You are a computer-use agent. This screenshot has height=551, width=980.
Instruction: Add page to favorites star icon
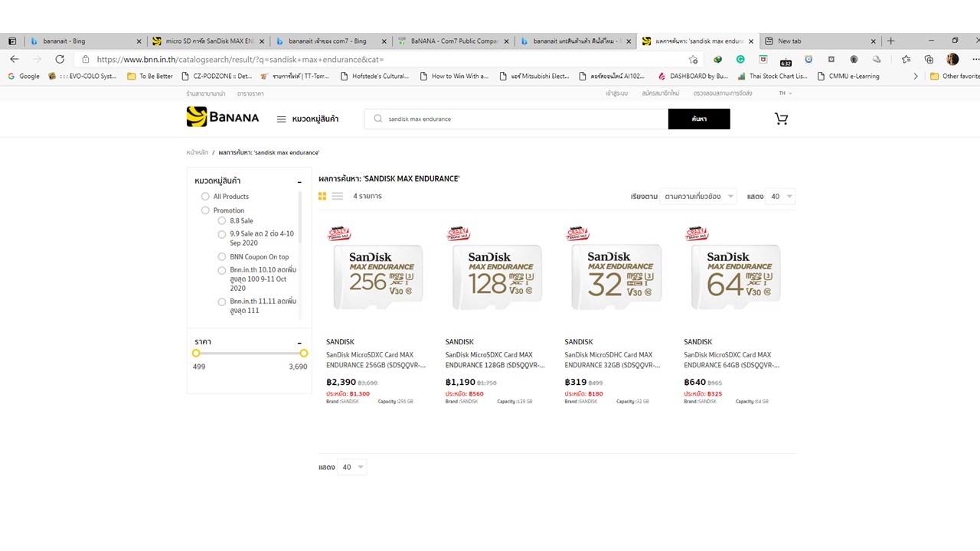point(693,60)
